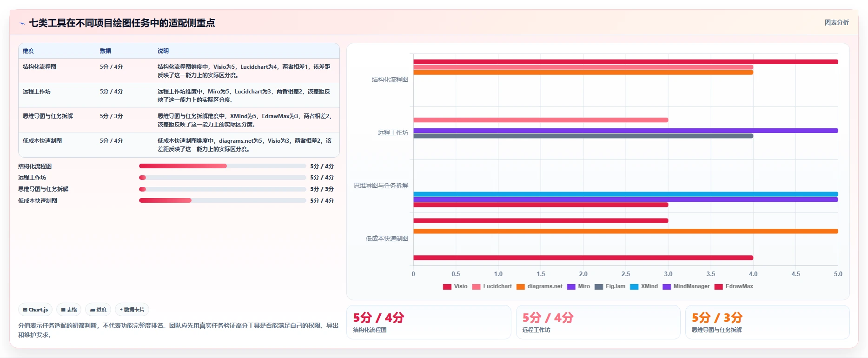Toggle the Miro legend entry
Screen dimensions: 868x358
pos(578,286)
